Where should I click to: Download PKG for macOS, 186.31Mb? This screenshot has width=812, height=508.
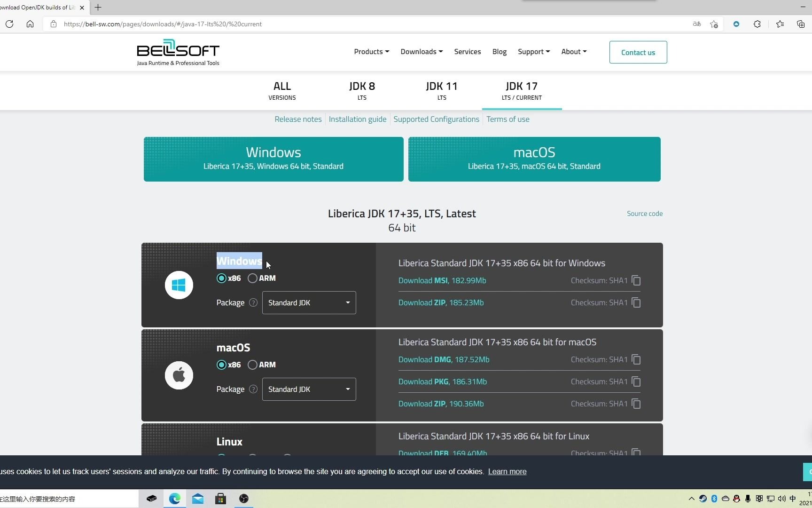443,381
